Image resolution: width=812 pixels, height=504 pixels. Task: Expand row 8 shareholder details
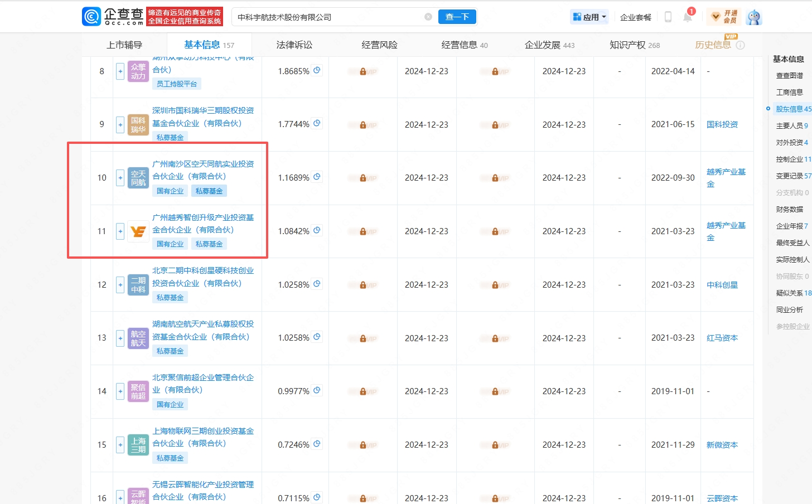[120, 71]
